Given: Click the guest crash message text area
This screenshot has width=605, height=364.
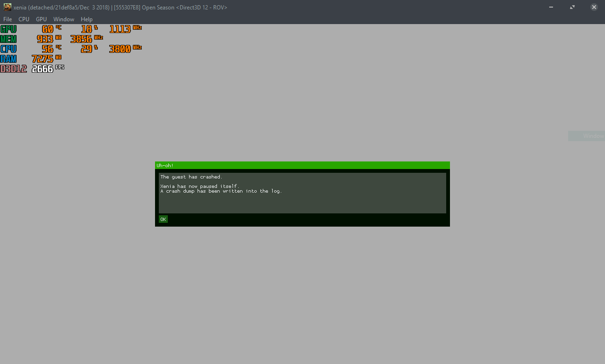Looking at the screenshot, I should (302, 193).
